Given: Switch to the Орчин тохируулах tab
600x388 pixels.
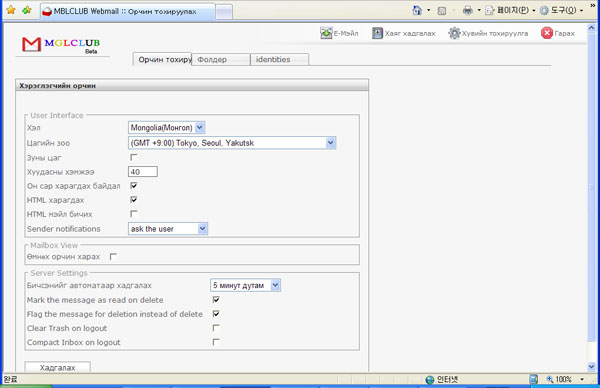Looking at the screenshot, I should [x=162, y=59].
